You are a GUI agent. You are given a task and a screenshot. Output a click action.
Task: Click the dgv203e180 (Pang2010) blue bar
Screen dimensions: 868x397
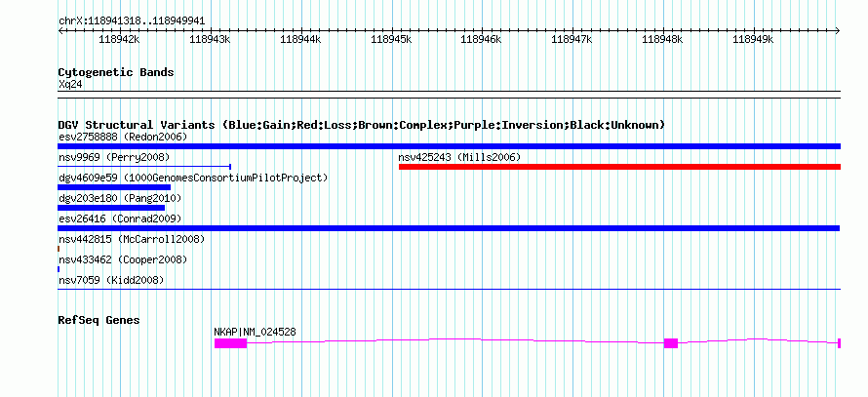point(111,208)
